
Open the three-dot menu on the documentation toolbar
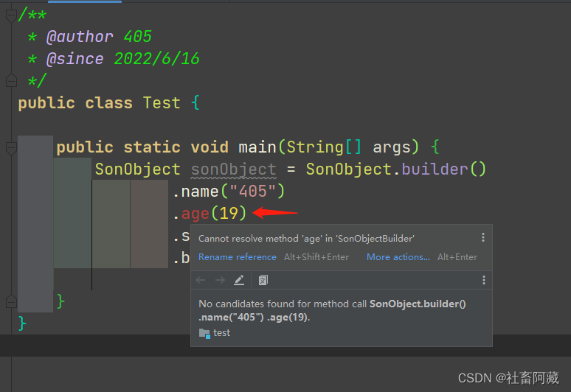(484, 280)
